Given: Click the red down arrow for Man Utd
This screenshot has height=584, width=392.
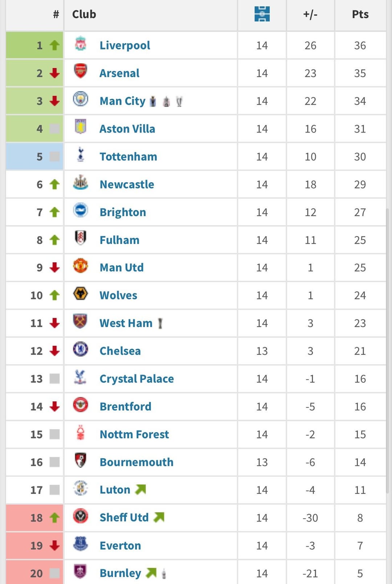Looking at the screenshot, I should [x=54, y=268].
